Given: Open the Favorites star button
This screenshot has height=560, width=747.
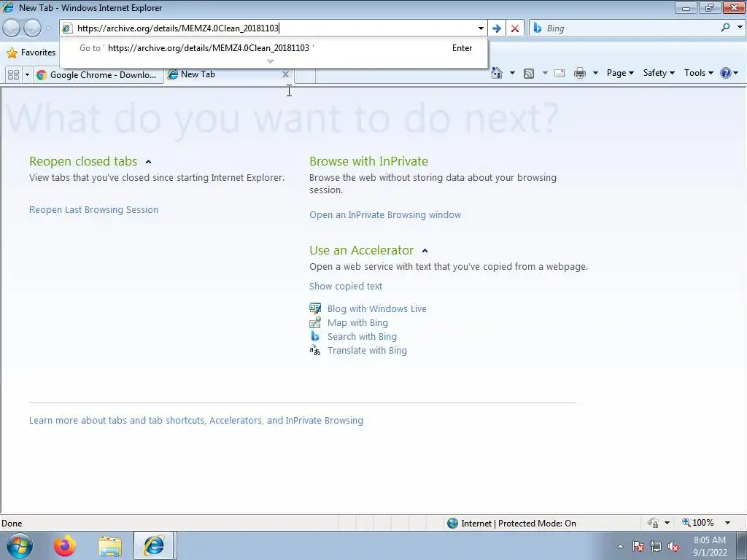Looking at the screenshot, I should [31, 52].
